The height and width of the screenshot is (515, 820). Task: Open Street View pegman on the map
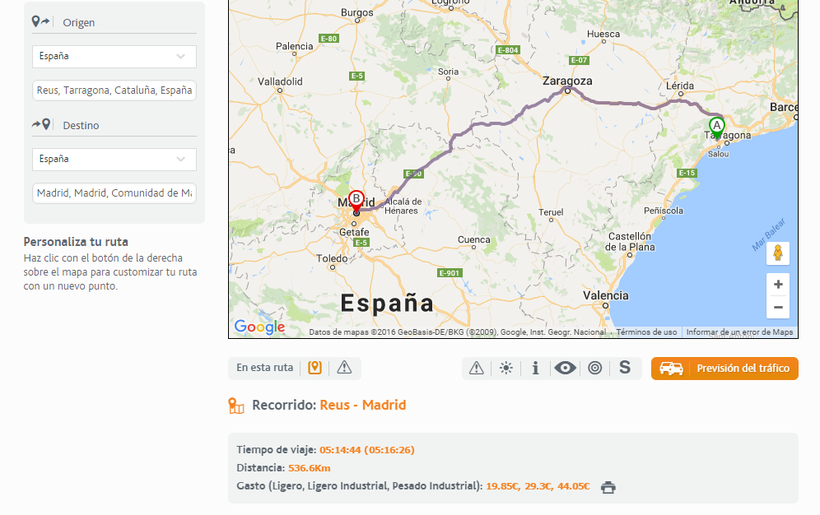778,253
